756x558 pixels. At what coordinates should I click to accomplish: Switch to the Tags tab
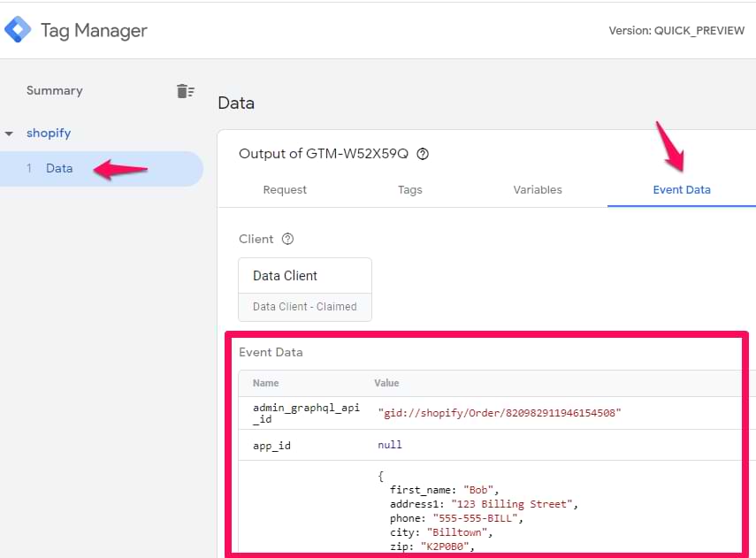coord(409,190)
